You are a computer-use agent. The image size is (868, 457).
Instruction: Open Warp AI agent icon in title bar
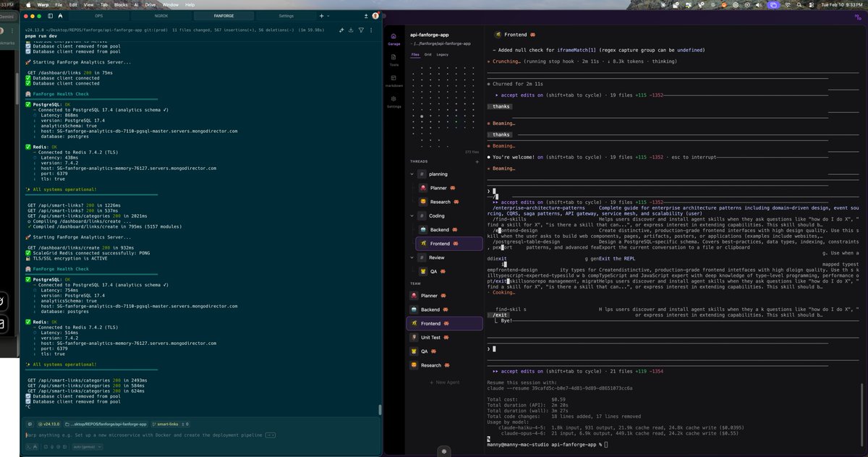coord(61,15)
